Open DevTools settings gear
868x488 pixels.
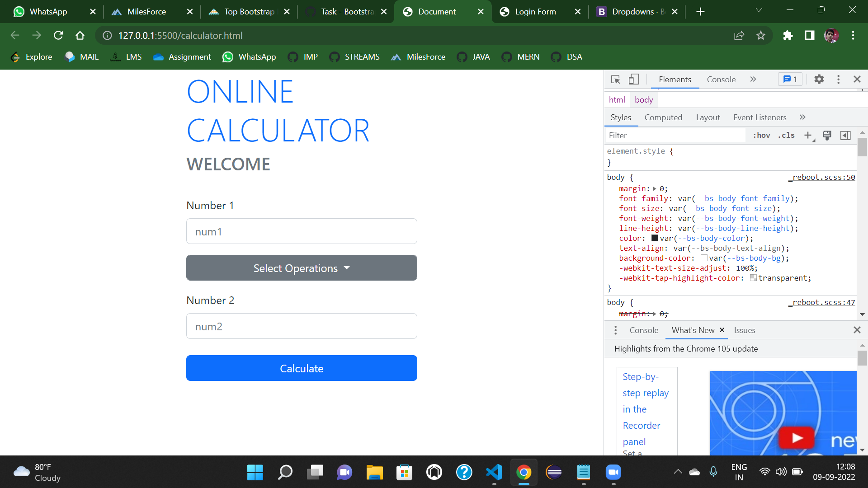[819, 80]
